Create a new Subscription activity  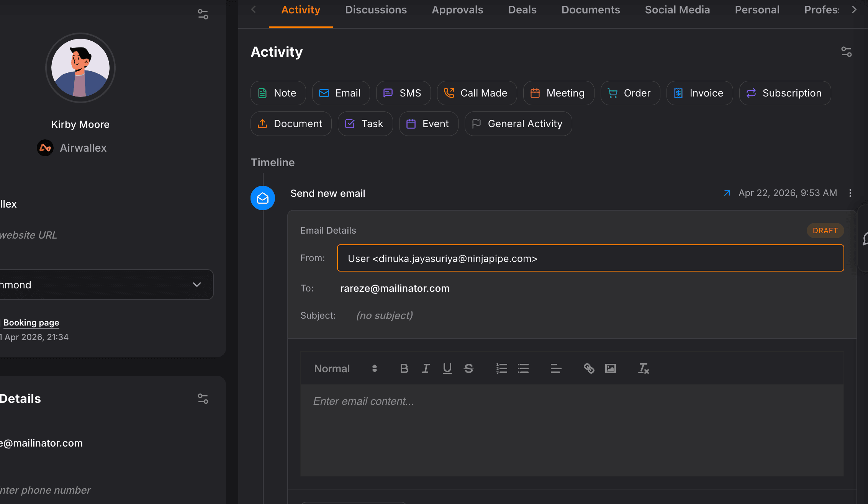pos(785,93)
